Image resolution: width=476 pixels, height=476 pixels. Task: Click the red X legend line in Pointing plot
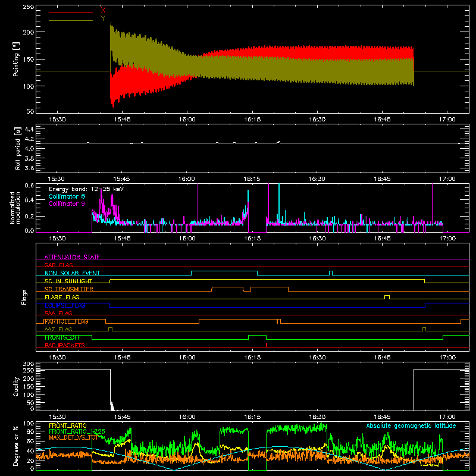click(71, 12)
